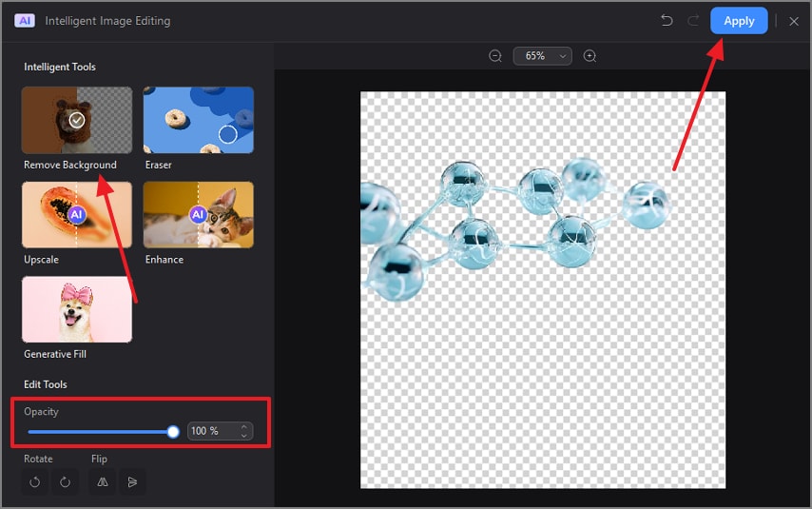Rotate image counterclockwise
The width and height of the screenshot is (812, 509).
tap(34, 482)
